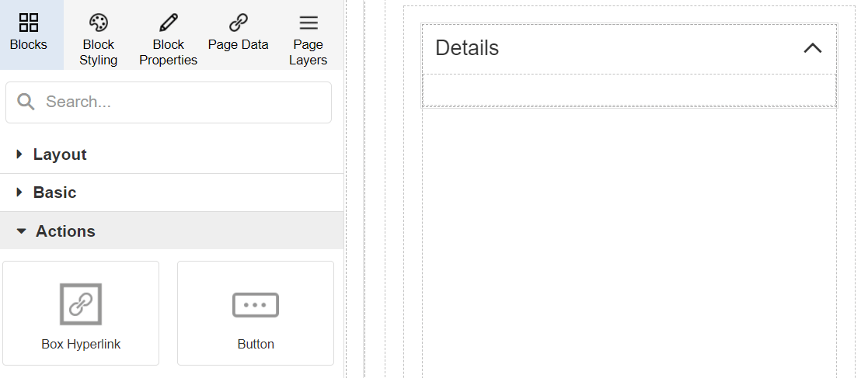The height and width of the screenshot is (378, 868).
Task: Click the "Block Styling" tab label
Action: (x=99, y=52)
